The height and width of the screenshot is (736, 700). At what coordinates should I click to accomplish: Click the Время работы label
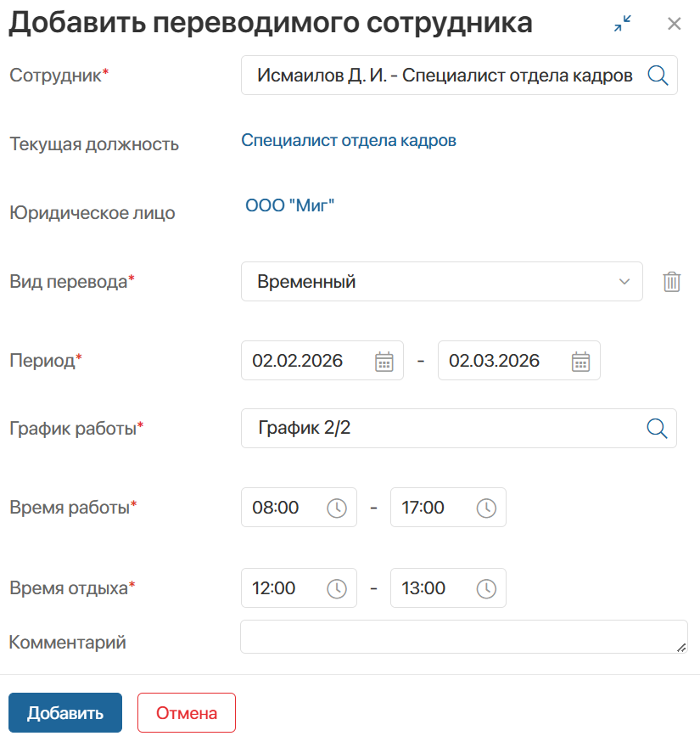click(73, 508)
